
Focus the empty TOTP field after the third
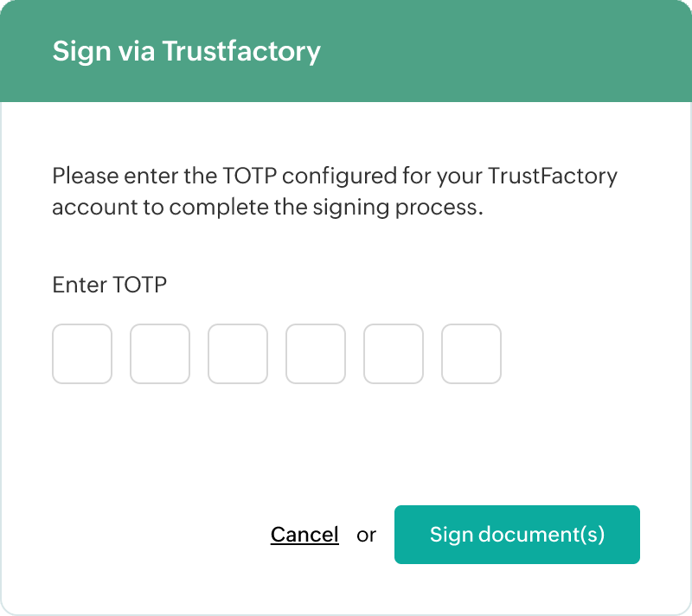(x=316, y=354)
